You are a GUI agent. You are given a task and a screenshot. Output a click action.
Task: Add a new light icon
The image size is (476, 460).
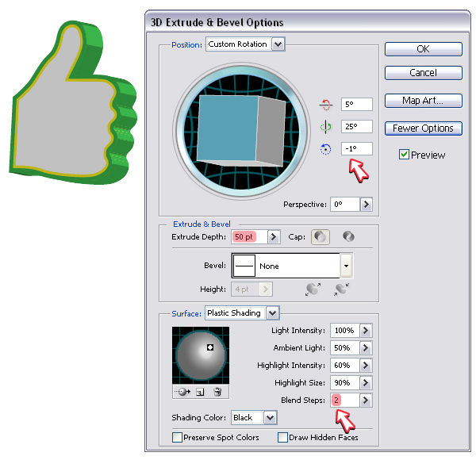[200, 392]
